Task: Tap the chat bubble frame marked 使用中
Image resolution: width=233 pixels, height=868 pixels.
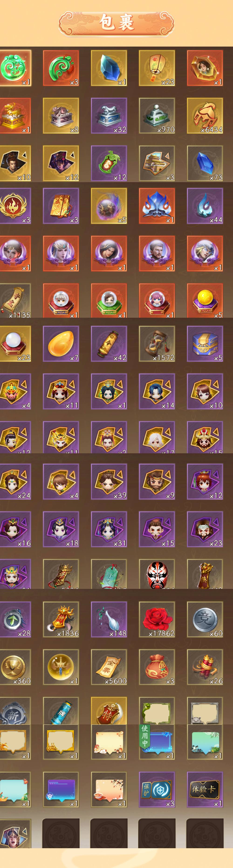Action: 157,741
